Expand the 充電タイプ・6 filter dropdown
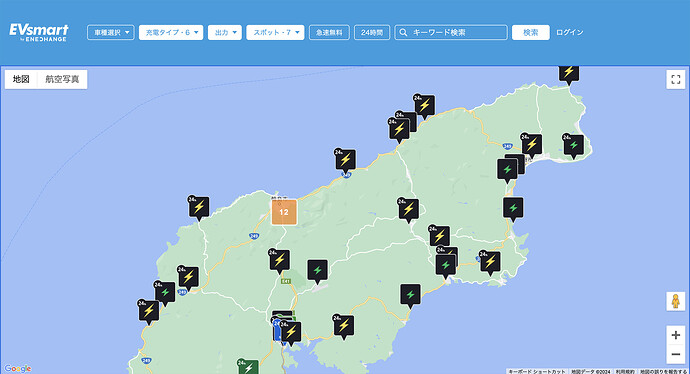This screenshot has height=374, width=690. pyautogui.click(x=171, y=33)
